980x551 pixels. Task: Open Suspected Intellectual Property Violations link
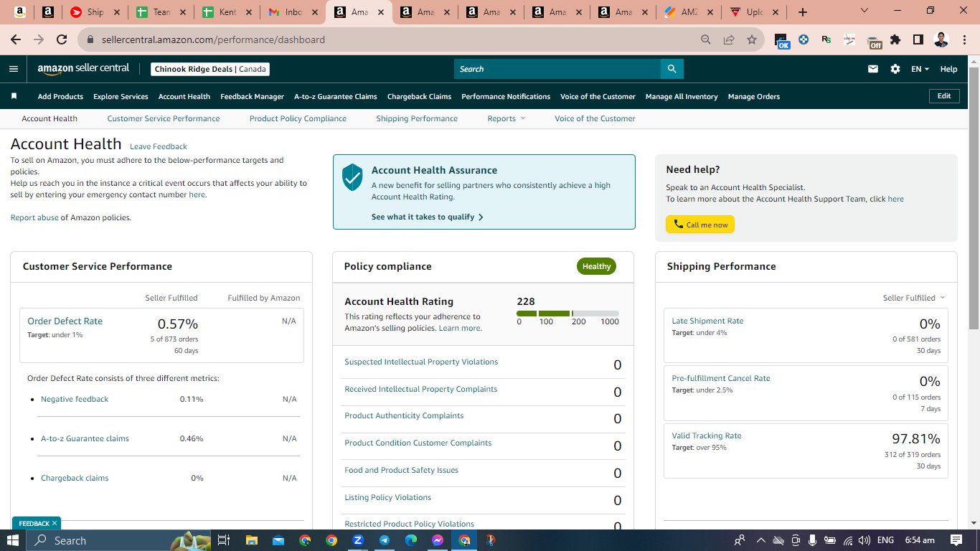point(421,362)
